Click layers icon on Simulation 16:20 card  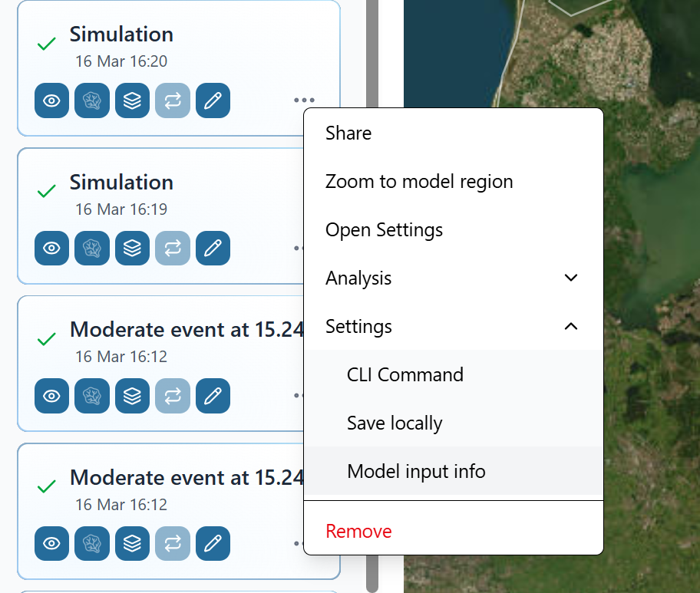tap(132, 101)
